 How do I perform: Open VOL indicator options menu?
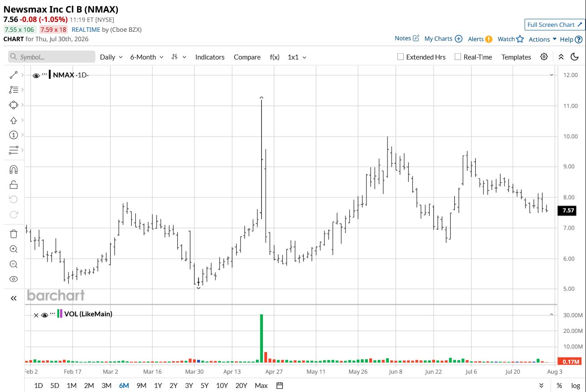coord(52,314)
